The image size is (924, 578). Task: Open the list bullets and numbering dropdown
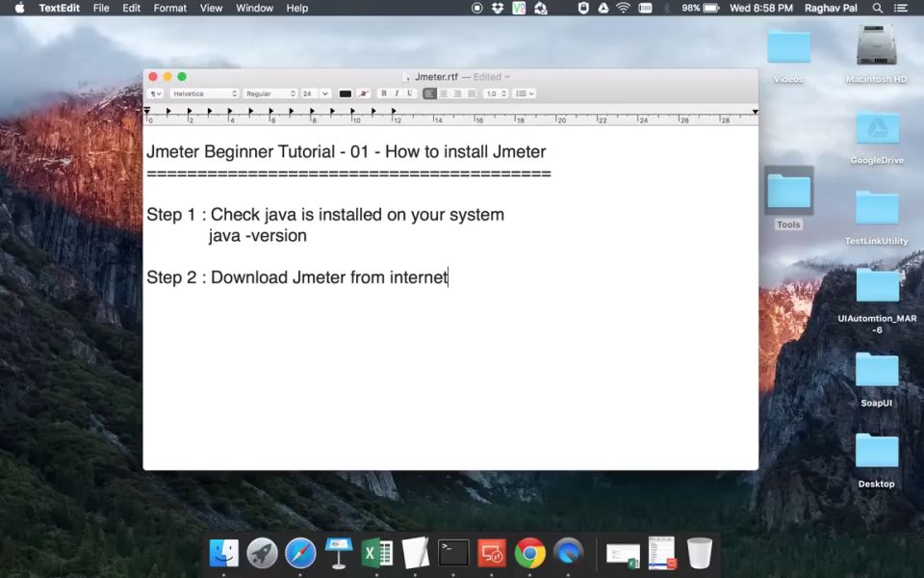tap(525, 93)
